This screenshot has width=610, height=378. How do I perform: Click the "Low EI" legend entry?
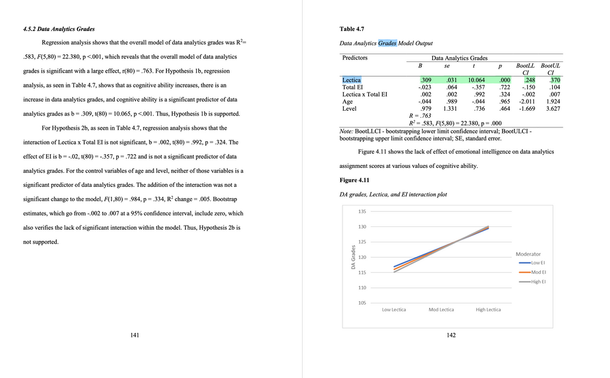coord(533,263)
